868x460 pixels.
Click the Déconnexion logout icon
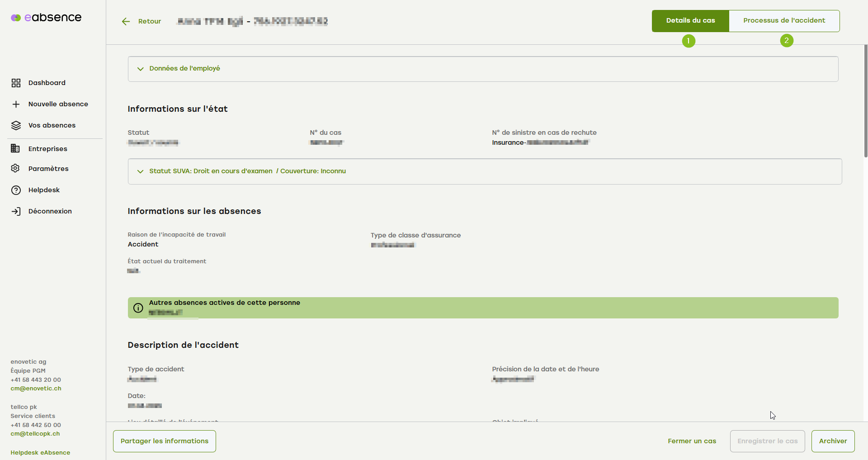click(x=16, y=212)
